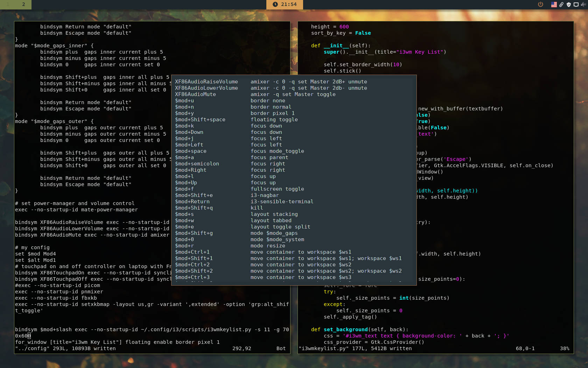Click '# set power-manager and volume control' comment
Viewport: 588px width, 368px height.
click(x=75, y=203)
